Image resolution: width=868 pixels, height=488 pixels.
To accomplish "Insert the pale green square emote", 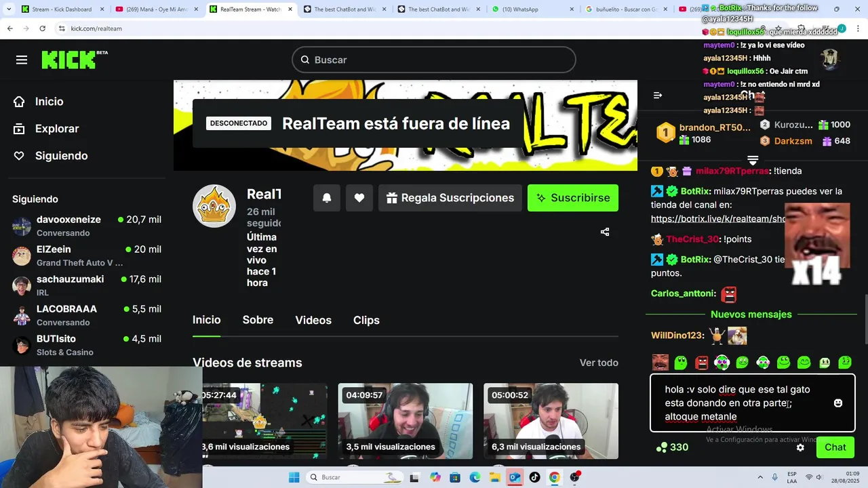I will coord(825,363).
